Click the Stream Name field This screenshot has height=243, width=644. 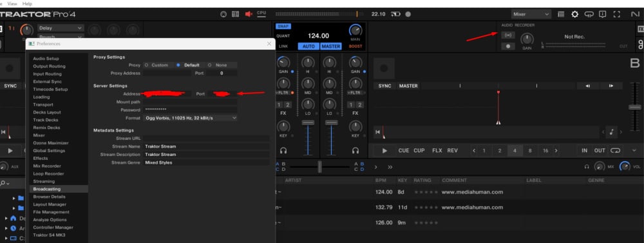coord(207,146)
